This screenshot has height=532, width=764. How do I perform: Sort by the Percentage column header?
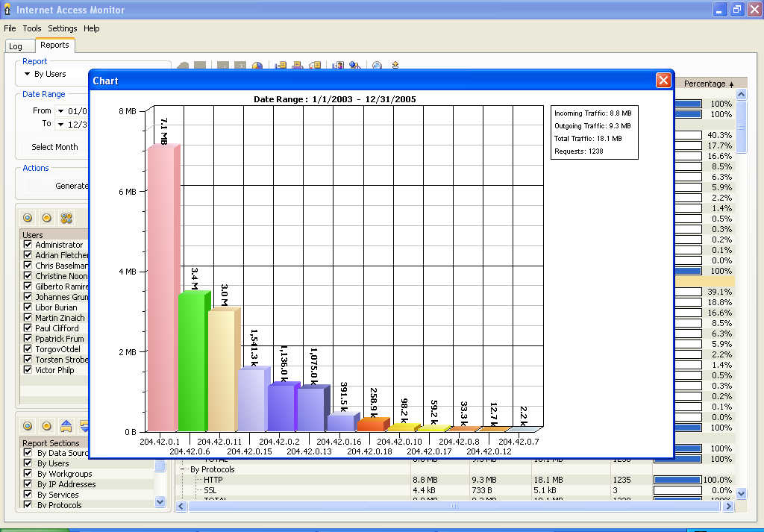[707, 84]
